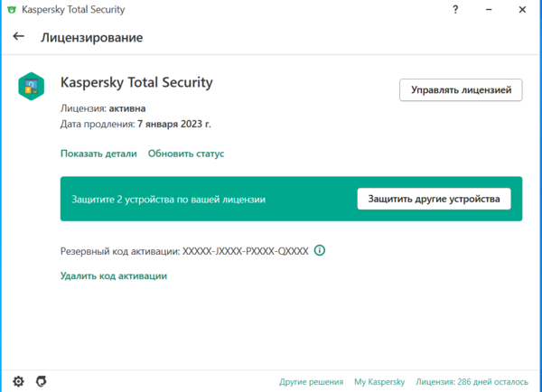Viewport: 542px width, 392px height.
Task: Close the Kaspersky Total Security window
Action: pos(524,10)
